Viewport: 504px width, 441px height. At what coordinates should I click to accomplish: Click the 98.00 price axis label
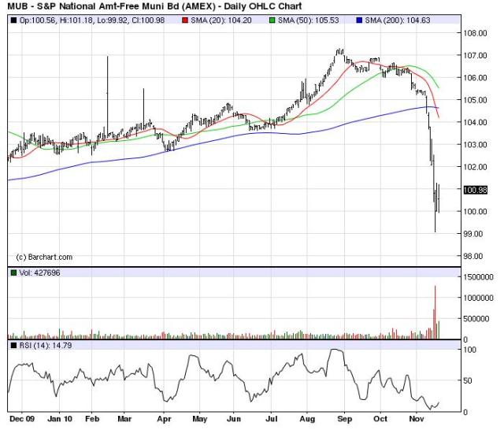pos(476,257)
